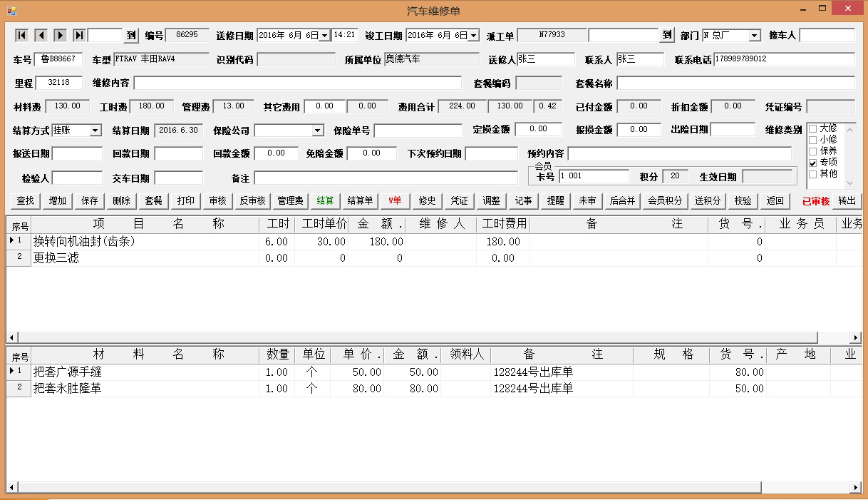868x500 pixels.
Task: Click the 反审核 un-audit button
Action: [252, 200]
